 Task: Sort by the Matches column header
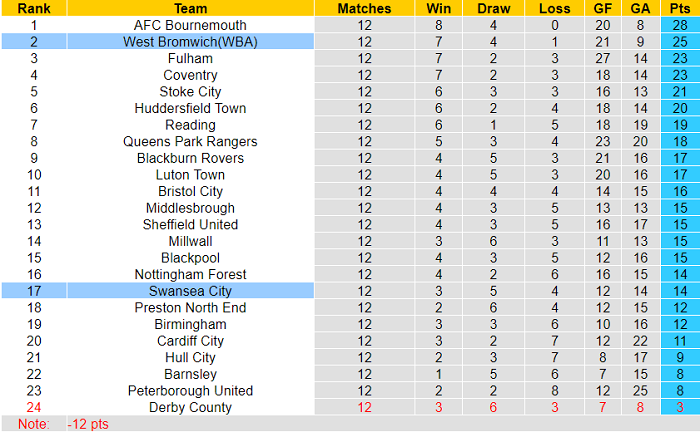tap(364, 8)
